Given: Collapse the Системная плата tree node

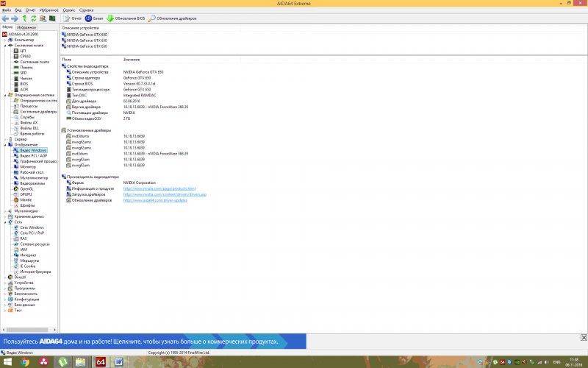Looking at the screenshot, I should (5, 45).
